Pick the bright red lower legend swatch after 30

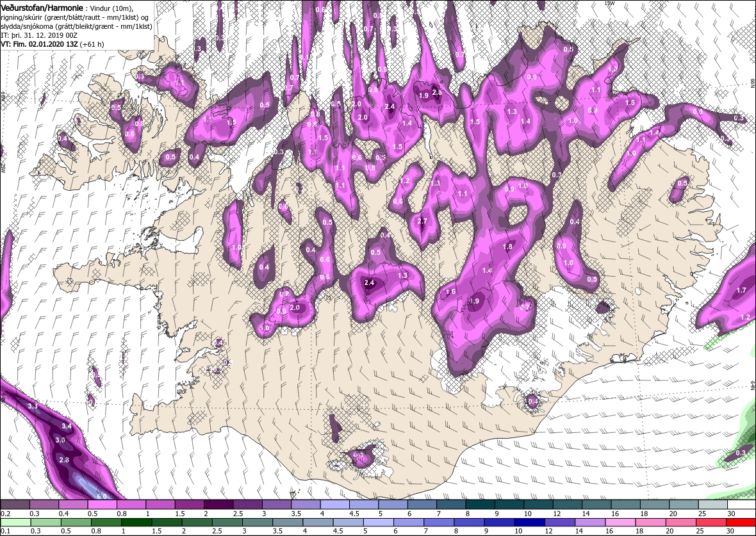pyautogui.click(x=741, y=523)
